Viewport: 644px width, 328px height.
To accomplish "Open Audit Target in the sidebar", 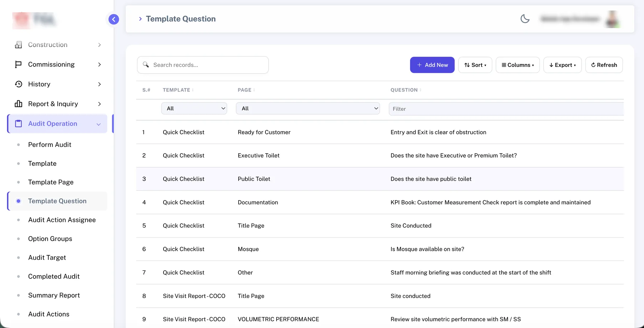I will pyautogui.click(x=47, y=258).
